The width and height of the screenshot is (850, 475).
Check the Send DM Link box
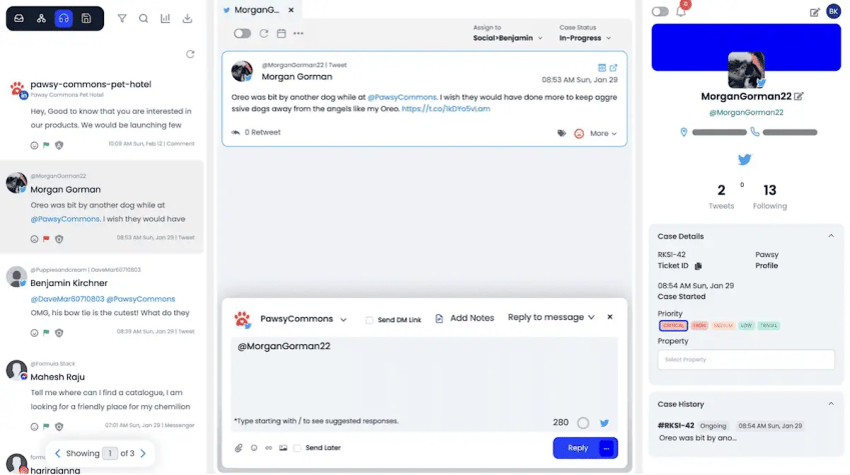(x=369, y=320)
